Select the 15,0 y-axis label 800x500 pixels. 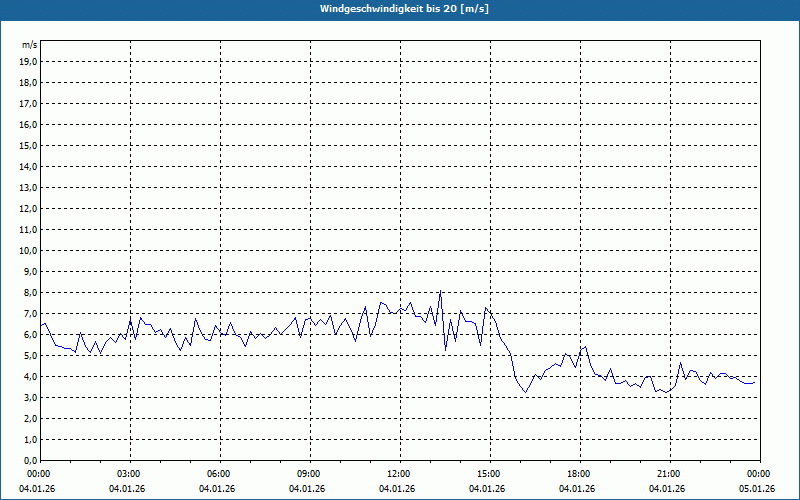(x=29, y=145)
